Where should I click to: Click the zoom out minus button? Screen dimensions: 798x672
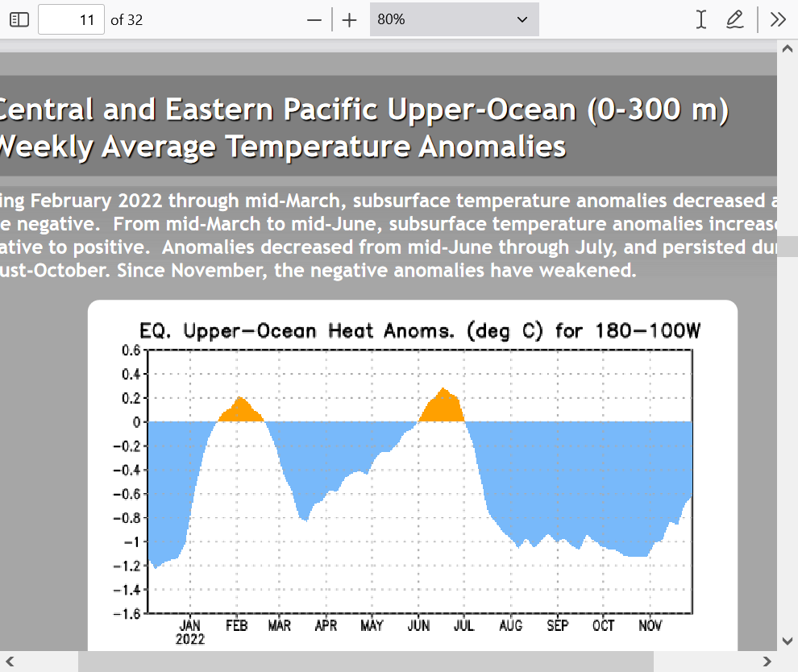[x=314, y=19]
